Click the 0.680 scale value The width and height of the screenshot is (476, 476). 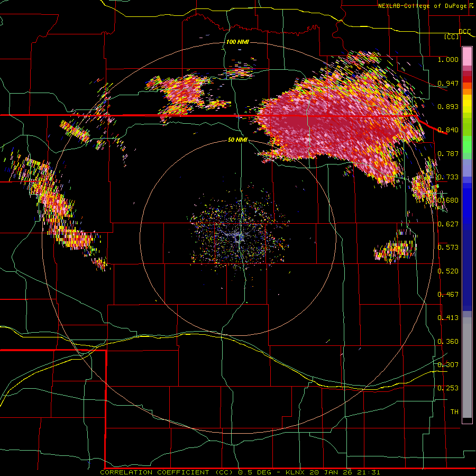(448, 200)
